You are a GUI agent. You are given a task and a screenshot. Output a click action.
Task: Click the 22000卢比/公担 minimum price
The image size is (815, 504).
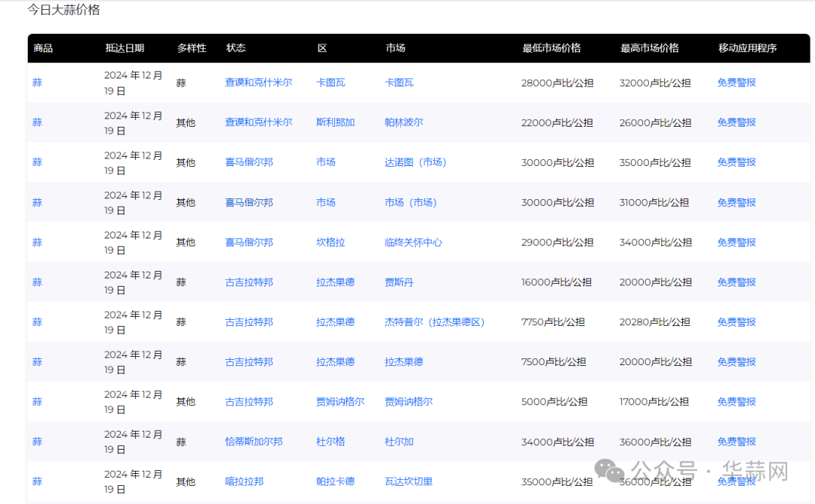pos(557,123)
